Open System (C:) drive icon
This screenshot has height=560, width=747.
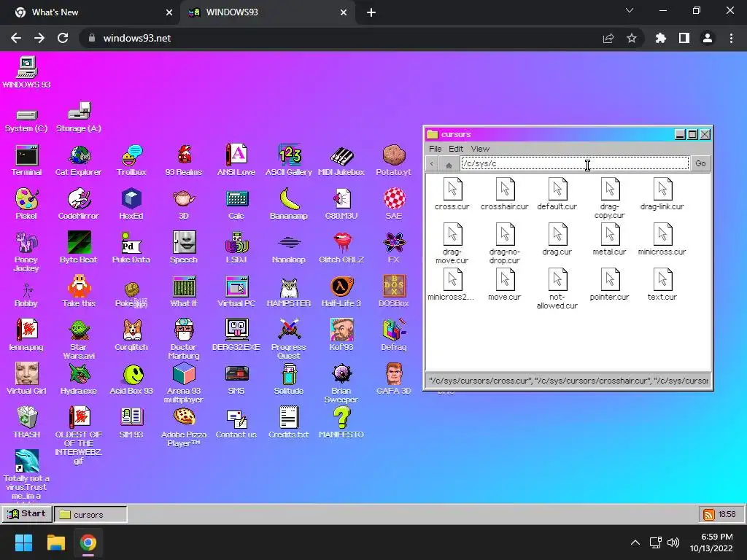(x=27, y=121)
